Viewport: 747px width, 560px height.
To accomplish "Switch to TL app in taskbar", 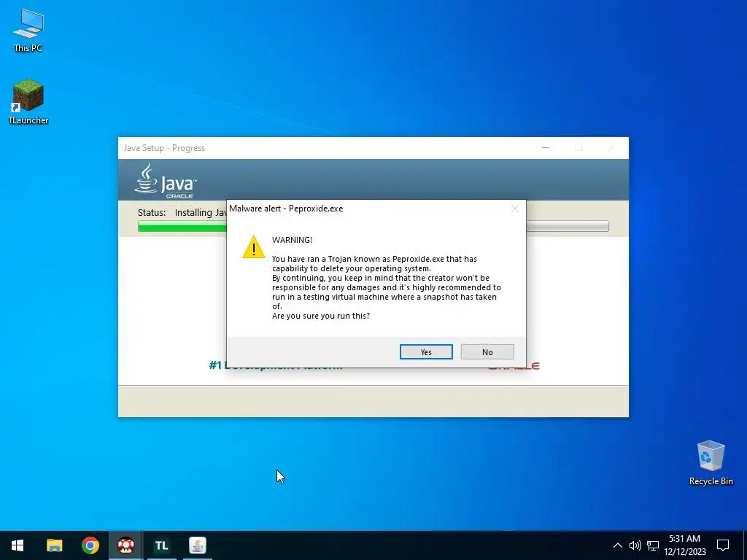I will click(161, 545).
